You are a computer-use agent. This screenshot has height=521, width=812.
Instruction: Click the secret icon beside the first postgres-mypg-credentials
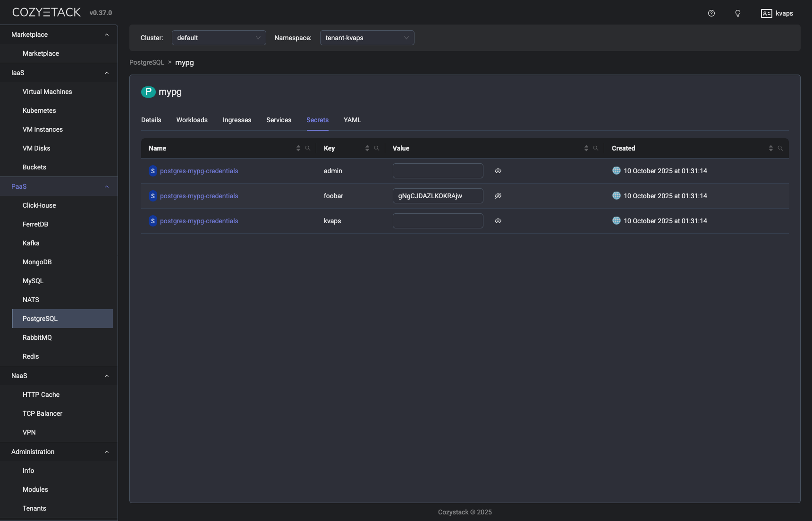point(152,171)
